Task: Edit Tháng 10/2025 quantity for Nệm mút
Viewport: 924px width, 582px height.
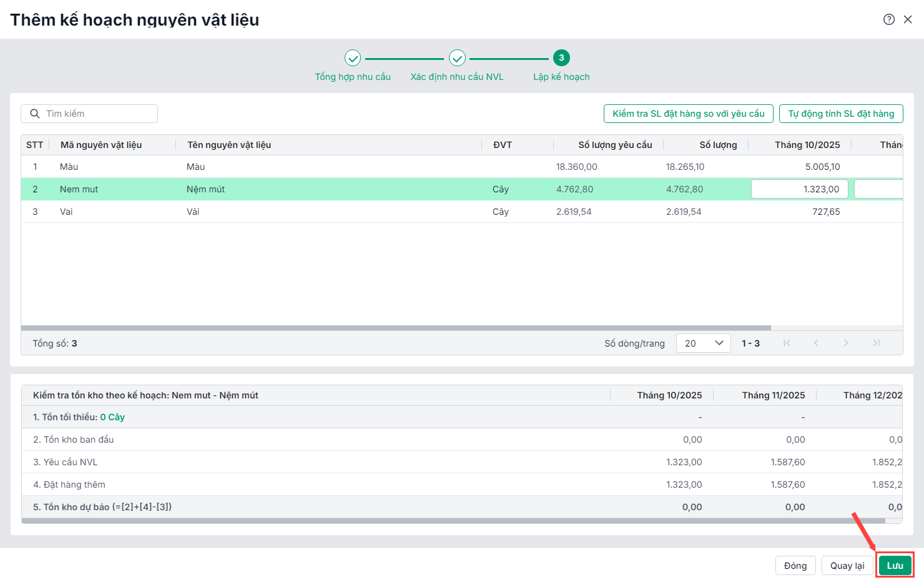Action: 800,189
